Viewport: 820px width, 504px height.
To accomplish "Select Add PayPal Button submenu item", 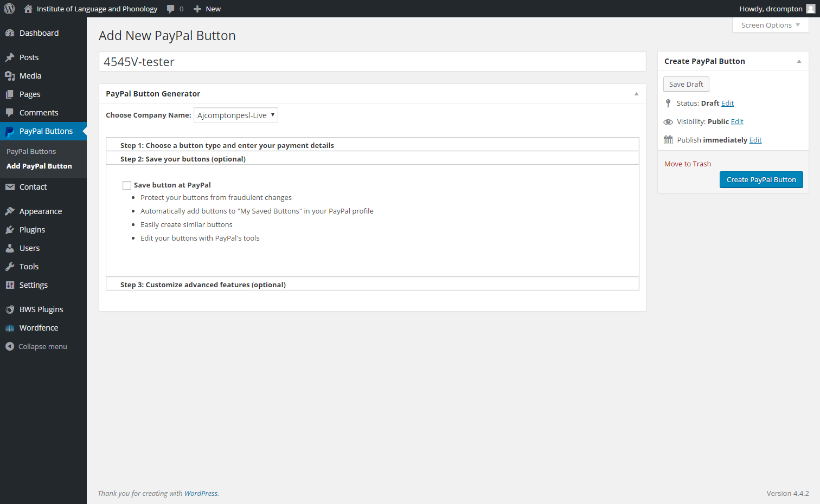I will pyautogui.click(x=39, y=166).
